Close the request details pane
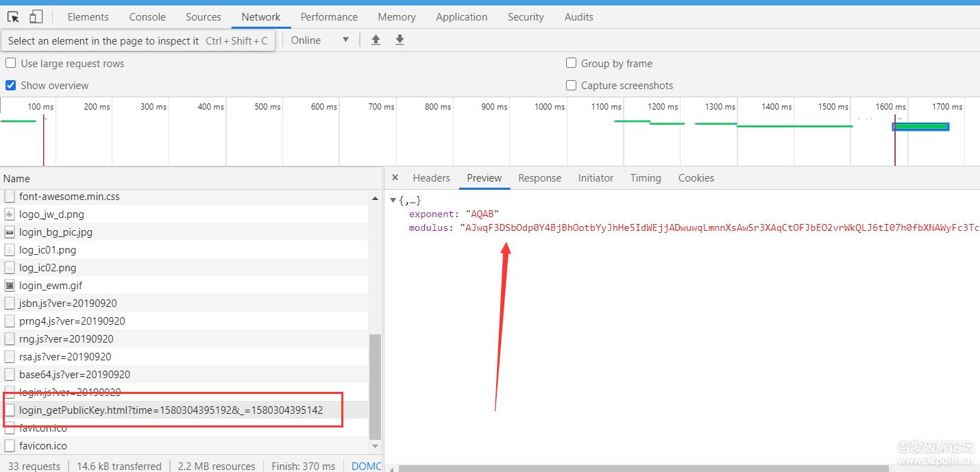Viewport: 980px width, 472px height. pyautogui.click(x=395, y=177)
